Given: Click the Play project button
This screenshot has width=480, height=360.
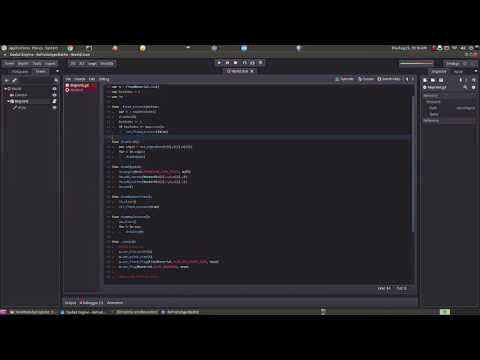Looking at the screenshot, I should pos(219,63).
